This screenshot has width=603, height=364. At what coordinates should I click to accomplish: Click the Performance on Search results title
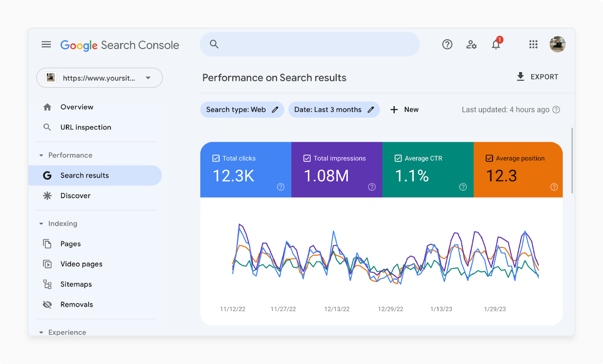point(274,78)
